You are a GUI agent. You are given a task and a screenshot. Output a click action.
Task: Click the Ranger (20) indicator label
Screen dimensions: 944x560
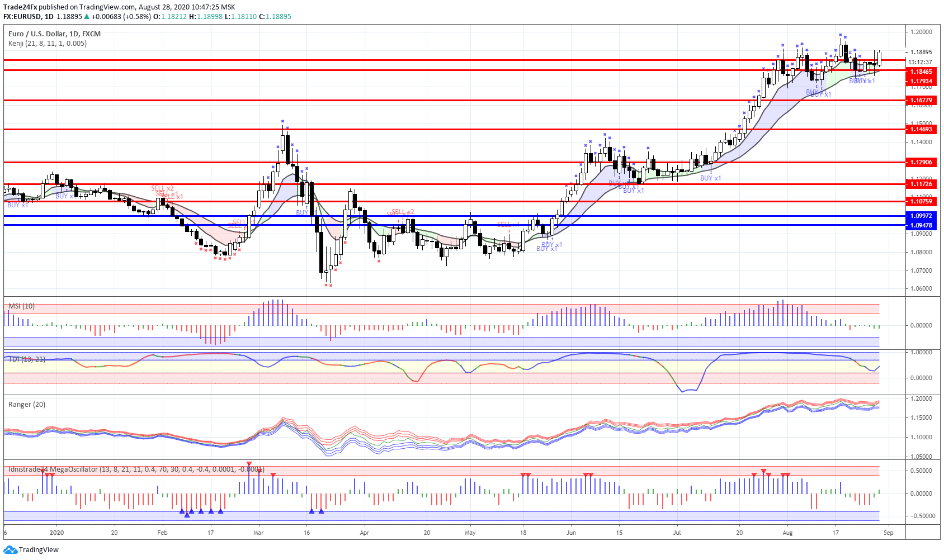27,404
